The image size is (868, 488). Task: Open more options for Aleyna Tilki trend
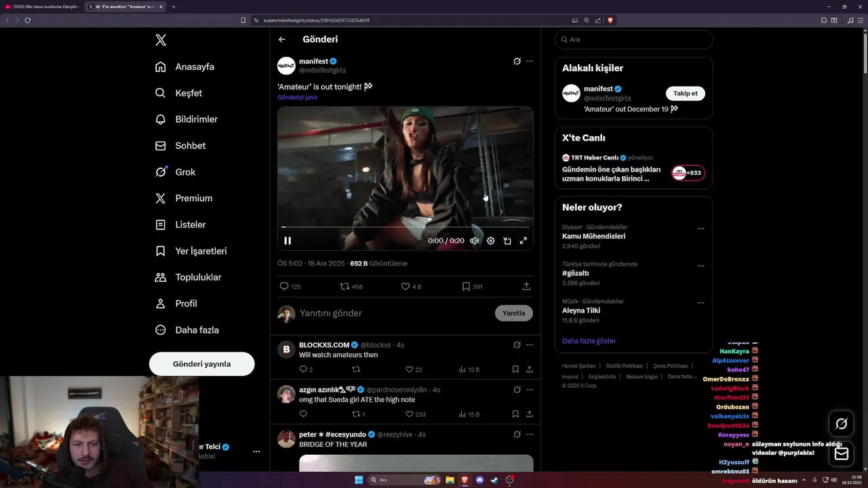(x=701, y=303)
